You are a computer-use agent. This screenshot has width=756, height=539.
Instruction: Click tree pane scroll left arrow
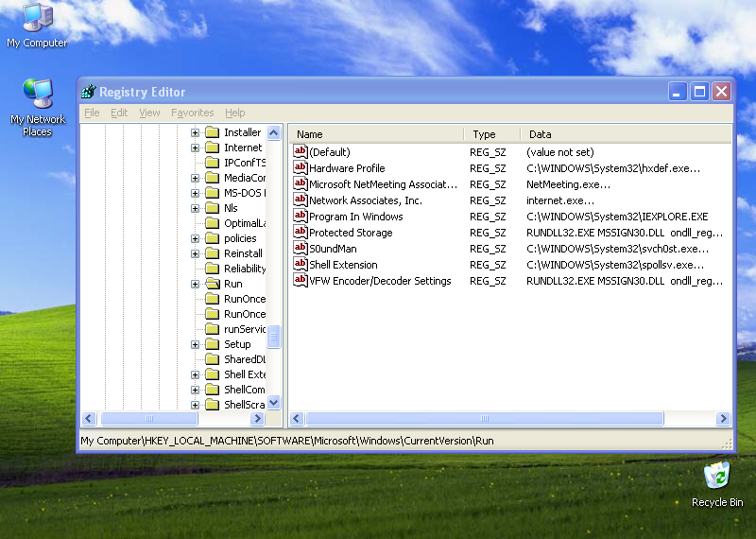(89, 418)
